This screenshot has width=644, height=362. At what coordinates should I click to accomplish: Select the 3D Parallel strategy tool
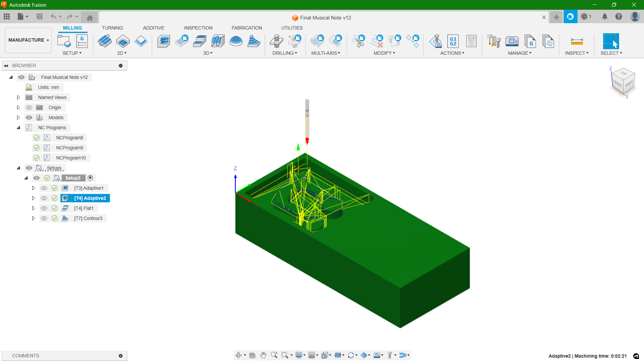[218, 41]
